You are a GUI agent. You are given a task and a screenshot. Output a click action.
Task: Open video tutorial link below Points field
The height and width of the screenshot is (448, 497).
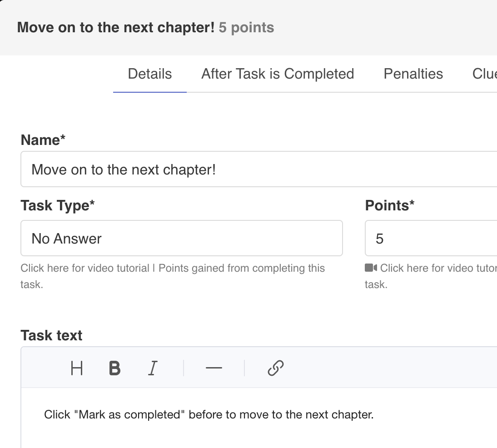click(438, 268)
